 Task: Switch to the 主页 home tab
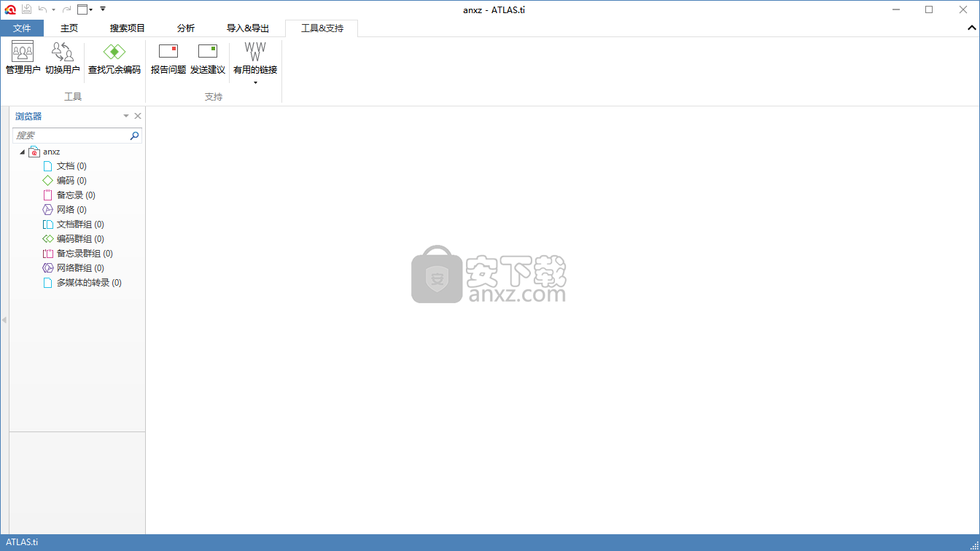pos(69,28)
